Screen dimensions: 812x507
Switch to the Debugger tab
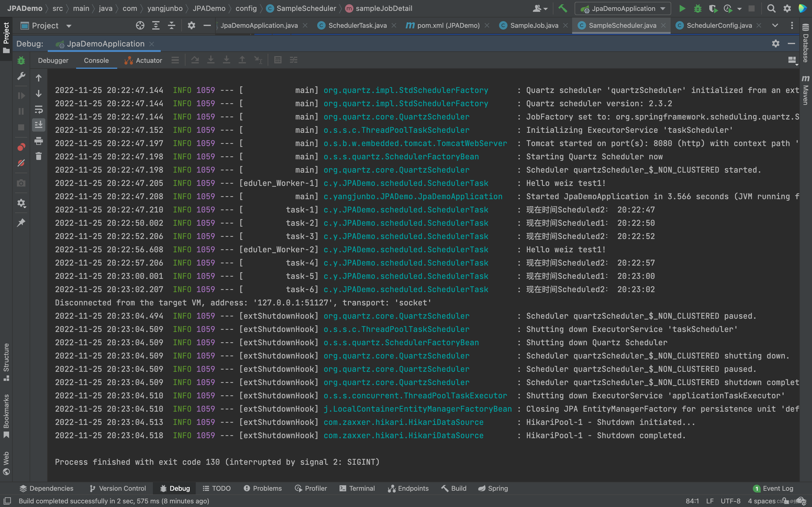coord(53,60)
